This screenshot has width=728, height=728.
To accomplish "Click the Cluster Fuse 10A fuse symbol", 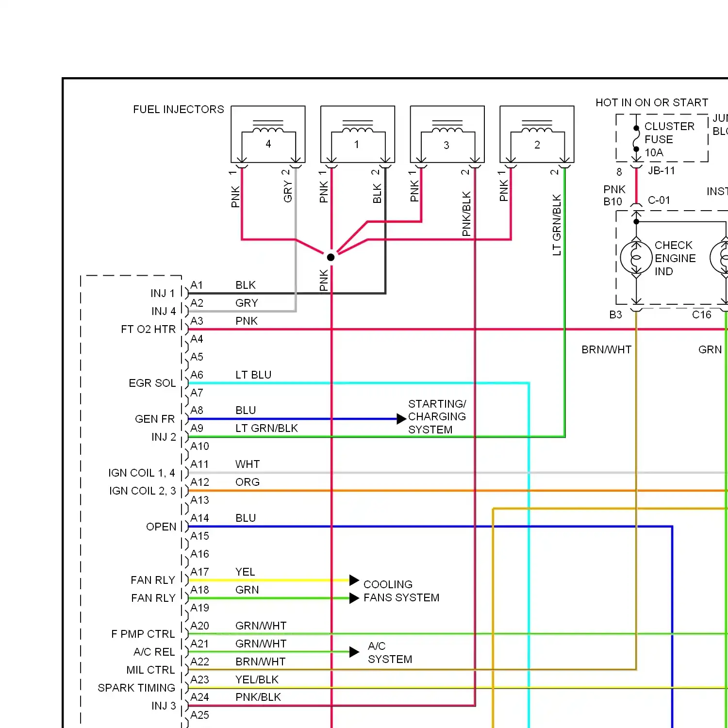I will tap(636, 139).
